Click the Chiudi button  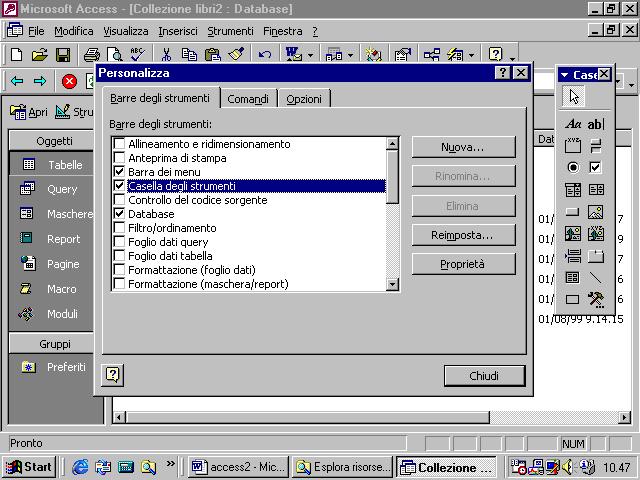pyautogui.click(x=484, y=376)
